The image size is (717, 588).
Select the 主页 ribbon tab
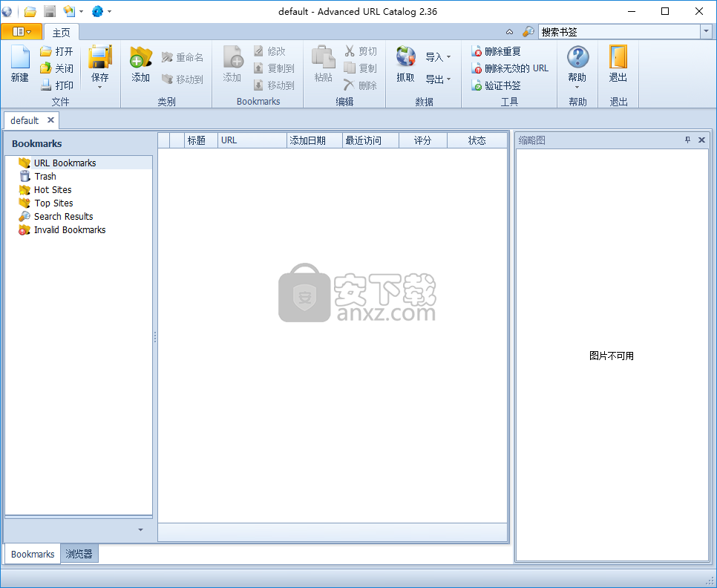(x=61, y=33)
